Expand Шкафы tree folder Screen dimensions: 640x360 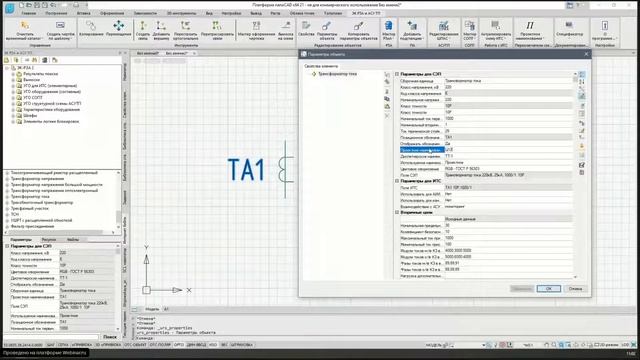click(13, 116)
